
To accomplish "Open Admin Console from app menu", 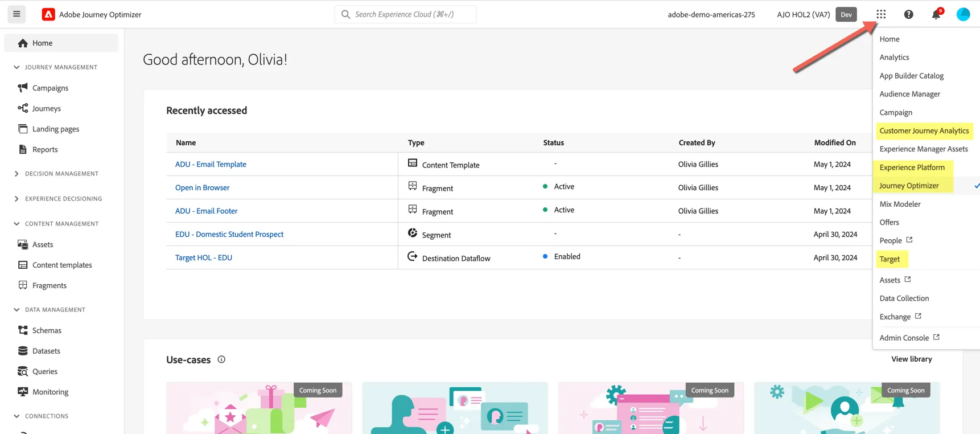I will (909, 338).
